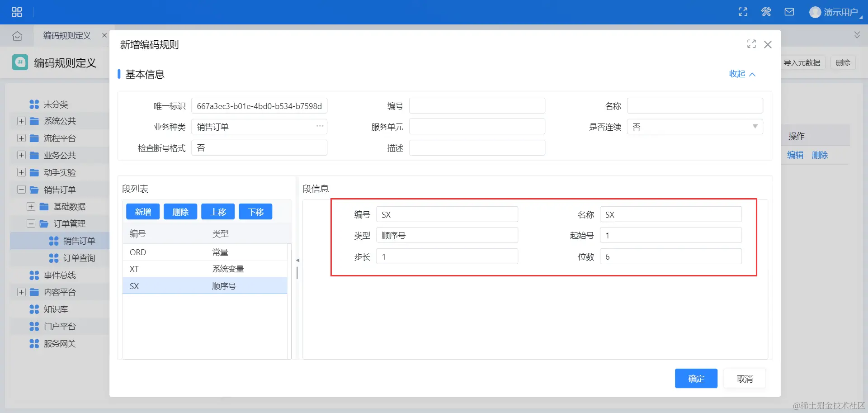868x413 pixels.
Task: Click the 知识库 module icon
Action: [34, 309]
